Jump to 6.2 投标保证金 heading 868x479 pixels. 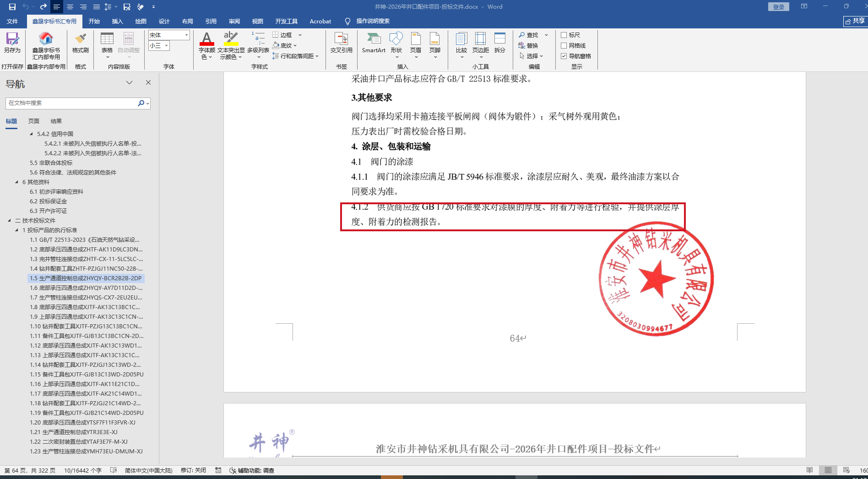(x=49, y=201)
